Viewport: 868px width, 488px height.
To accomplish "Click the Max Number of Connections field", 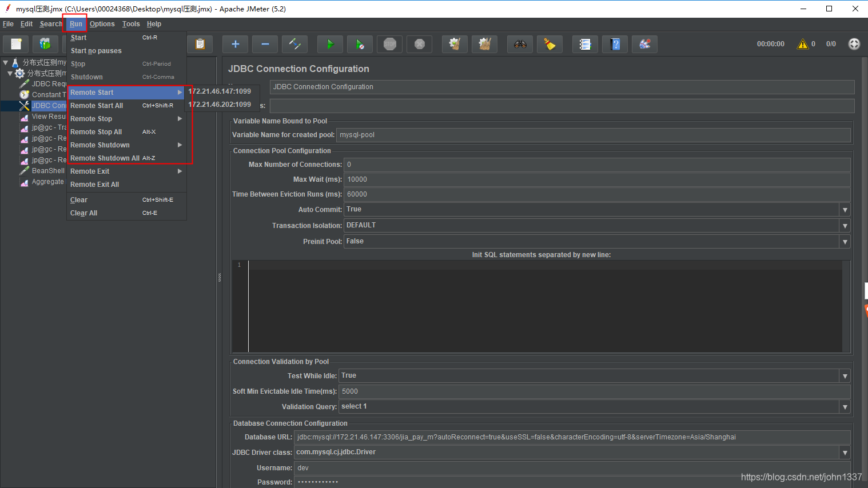I will [x=597, y=165].
